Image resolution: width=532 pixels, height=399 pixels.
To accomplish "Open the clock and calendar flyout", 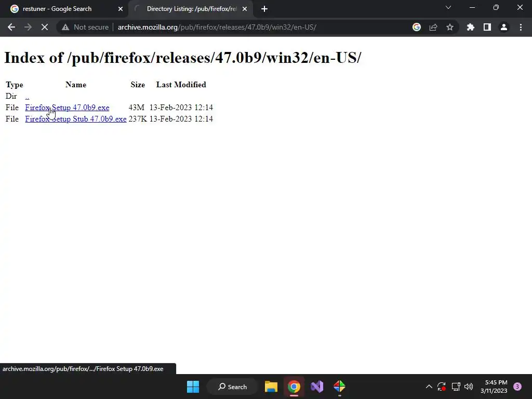I will (494, 387).
